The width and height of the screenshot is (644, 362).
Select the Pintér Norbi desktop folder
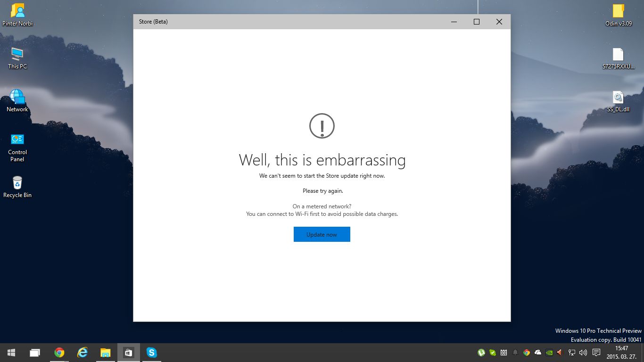(17, 15)
